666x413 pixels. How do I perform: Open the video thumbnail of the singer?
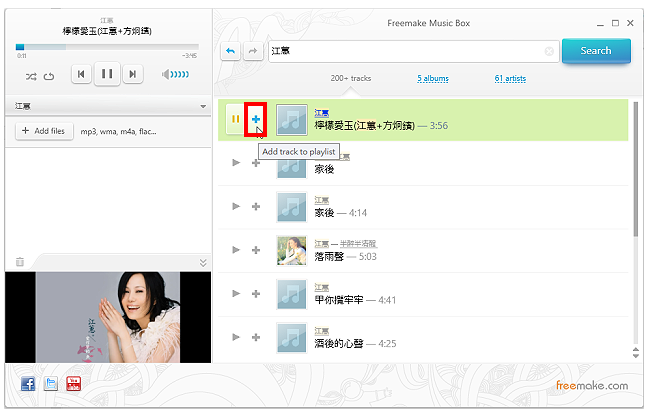point(108,317)
